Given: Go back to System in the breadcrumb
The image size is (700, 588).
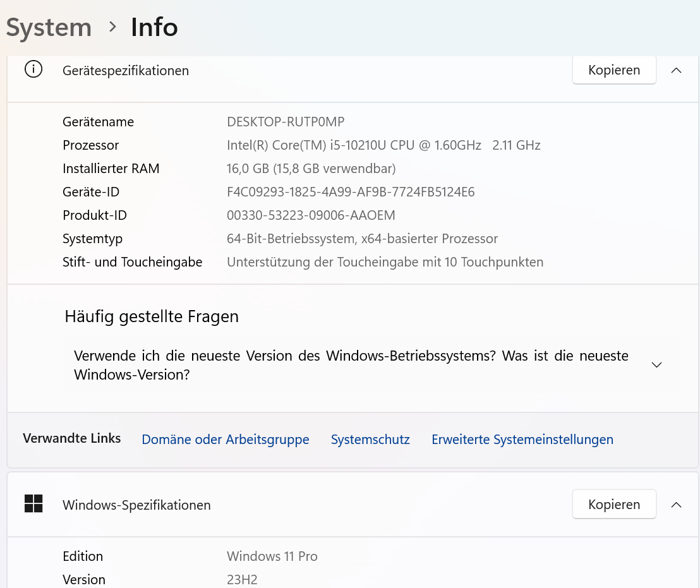Looking at the screenshot, I should (x=49, y=28).
